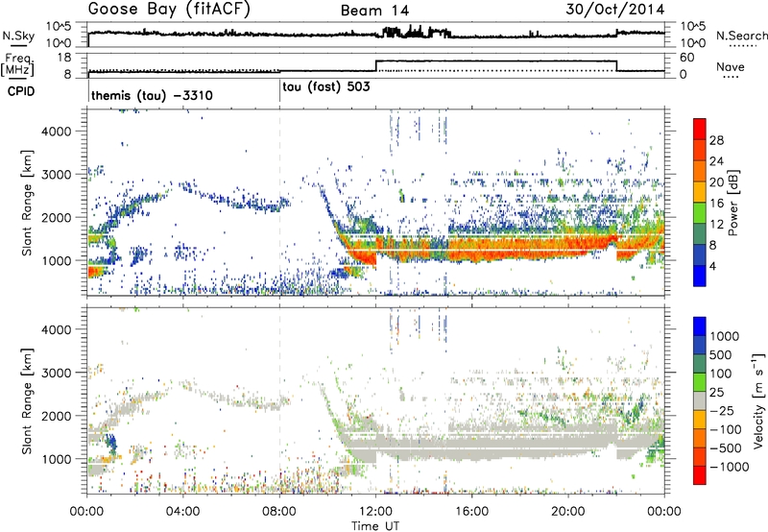
Task: Pick the dark green 100–500 Velocity segment
Action: [x=700, y=364]
